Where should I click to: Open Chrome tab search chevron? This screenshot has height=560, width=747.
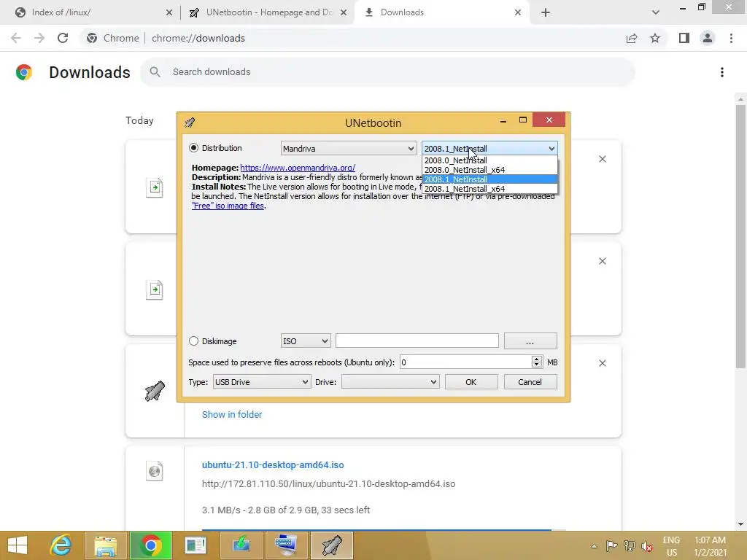coord(656,13)
